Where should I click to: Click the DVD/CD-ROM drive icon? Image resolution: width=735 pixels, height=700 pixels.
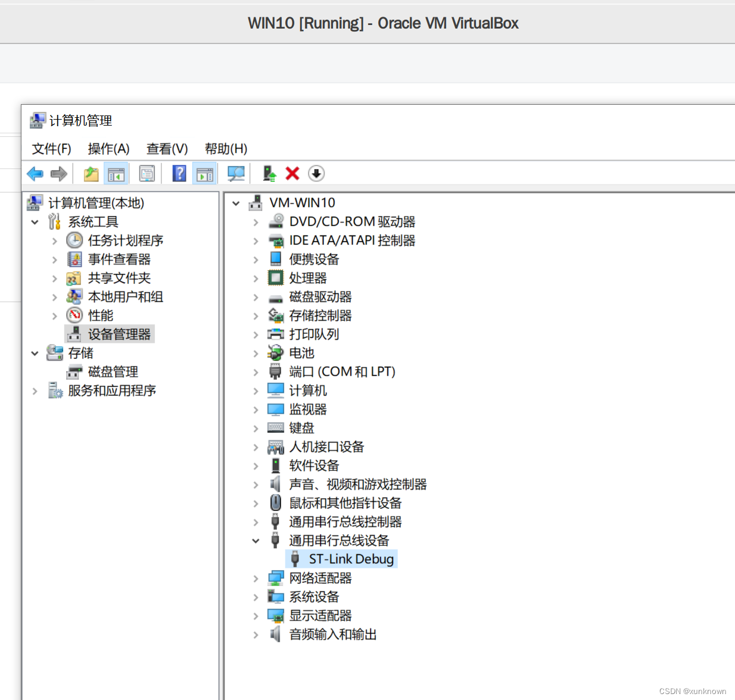tap(276, 221)
